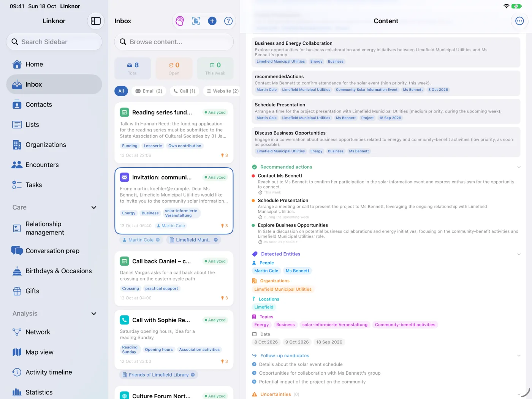Collapse the Detected Entities section

[x=519, y=254]
